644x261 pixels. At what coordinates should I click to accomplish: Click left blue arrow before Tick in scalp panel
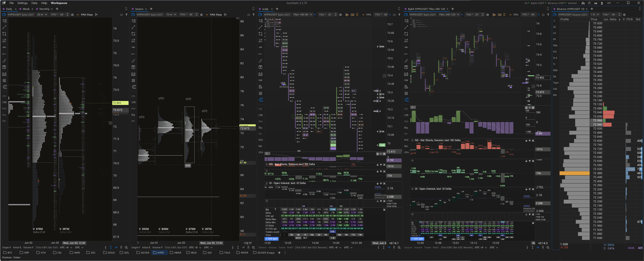tap(315, 14)
